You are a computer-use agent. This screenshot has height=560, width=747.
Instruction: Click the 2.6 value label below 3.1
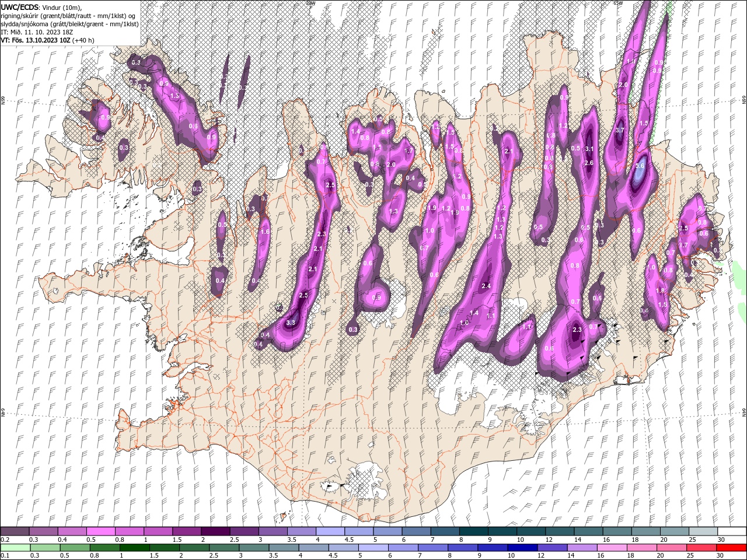point(589,163)
